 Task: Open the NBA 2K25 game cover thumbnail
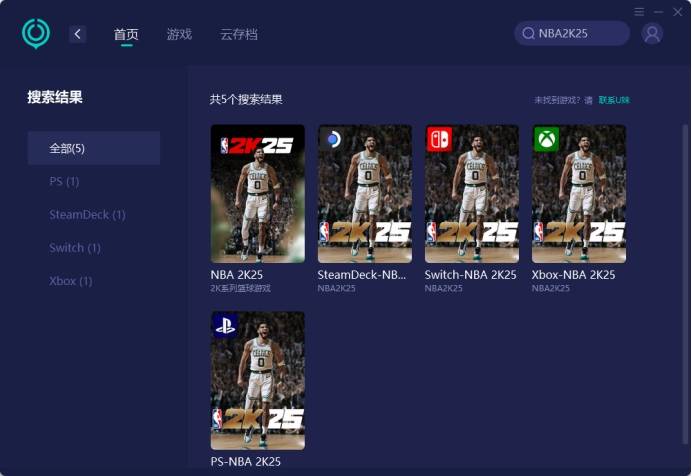coord(257,193)
